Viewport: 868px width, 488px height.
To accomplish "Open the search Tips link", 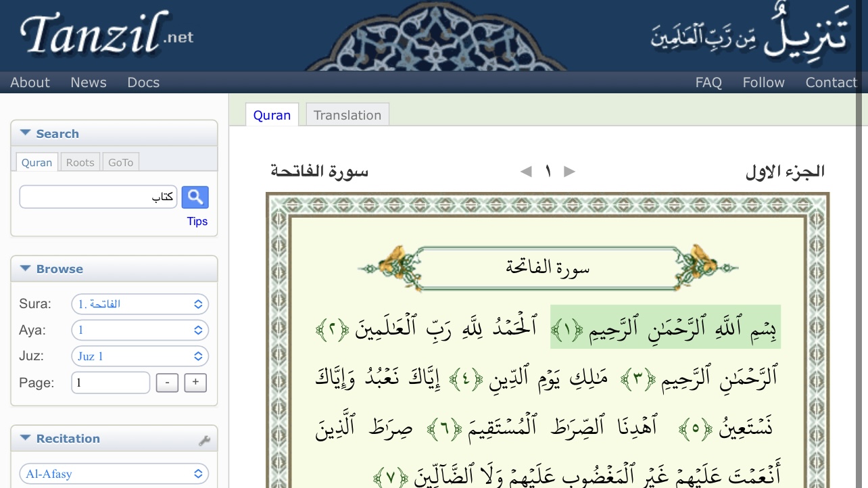I will 197,221.
